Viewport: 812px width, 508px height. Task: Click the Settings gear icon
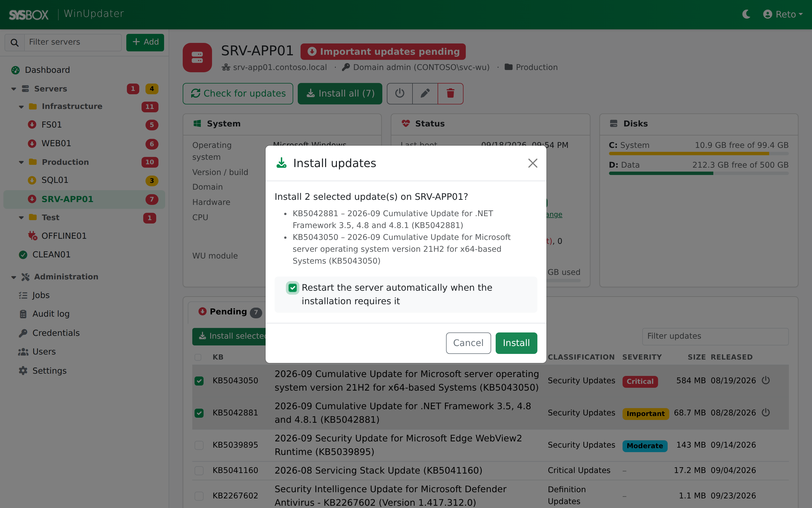[x=23, y=371]
